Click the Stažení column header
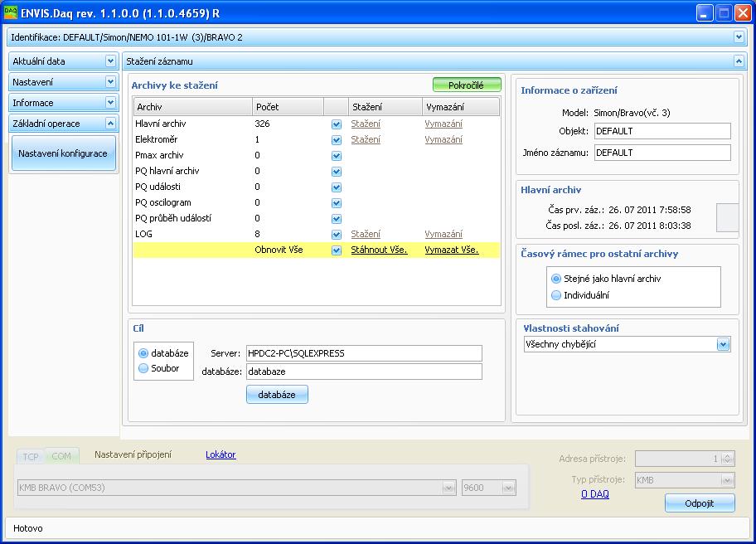Image resolution: width=756 pixels, height=544 pixels. pos(385,107)
